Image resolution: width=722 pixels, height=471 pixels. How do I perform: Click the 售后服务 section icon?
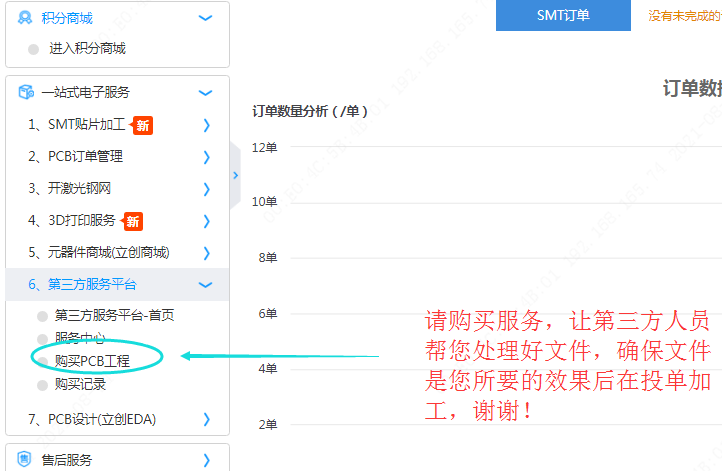click(x=25, y=460)
